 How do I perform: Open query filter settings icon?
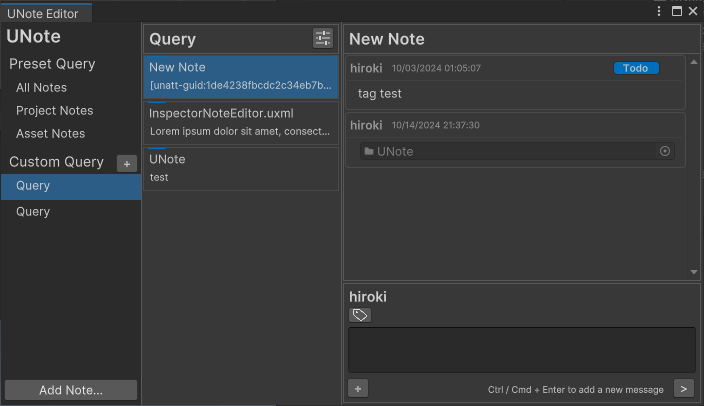pos(323,38)
